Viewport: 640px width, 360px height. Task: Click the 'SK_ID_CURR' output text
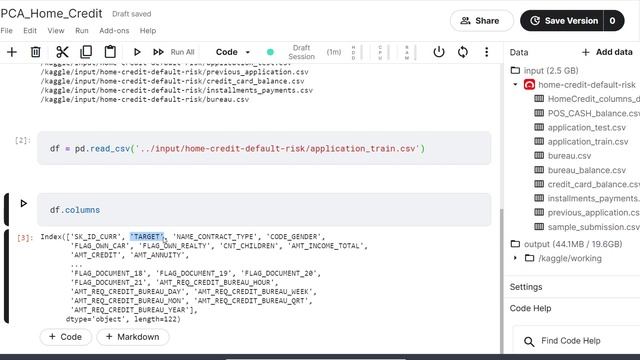click(96, 237)
